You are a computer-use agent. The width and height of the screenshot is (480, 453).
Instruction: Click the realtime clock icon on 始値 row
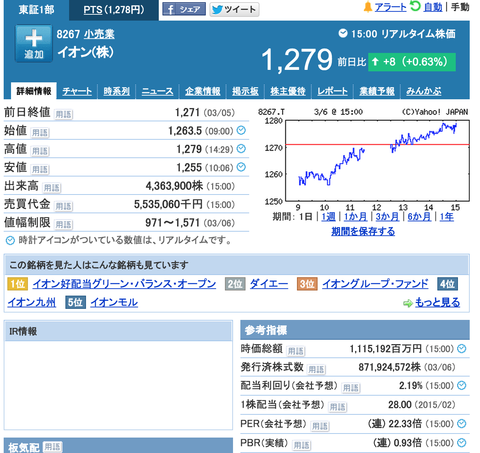[x=241, y=130]
